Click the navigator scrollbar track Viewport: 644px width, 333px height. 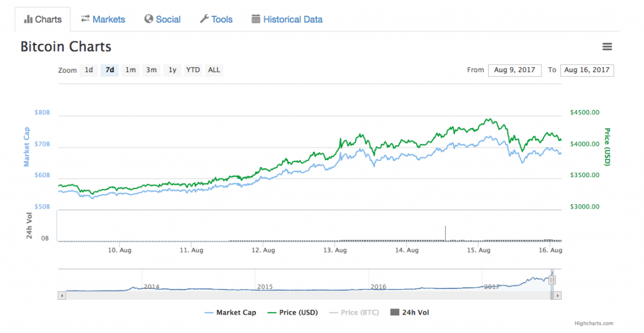point(308,295)
